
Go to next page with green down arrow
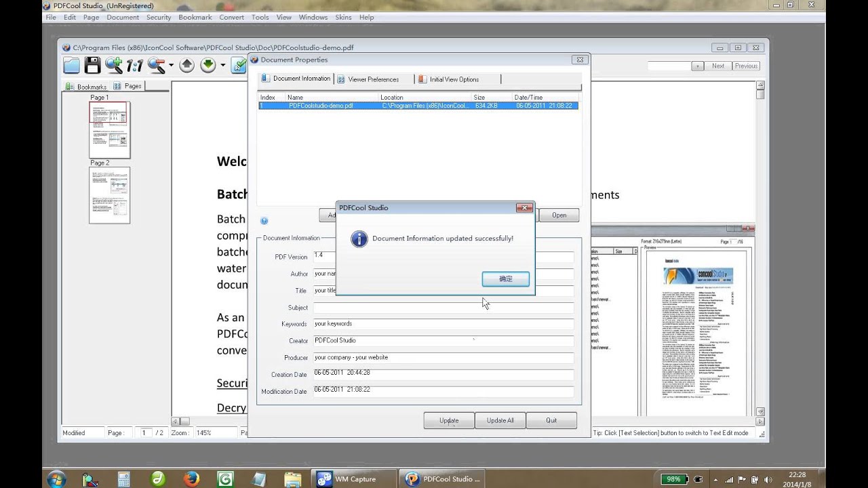[208, 66]
